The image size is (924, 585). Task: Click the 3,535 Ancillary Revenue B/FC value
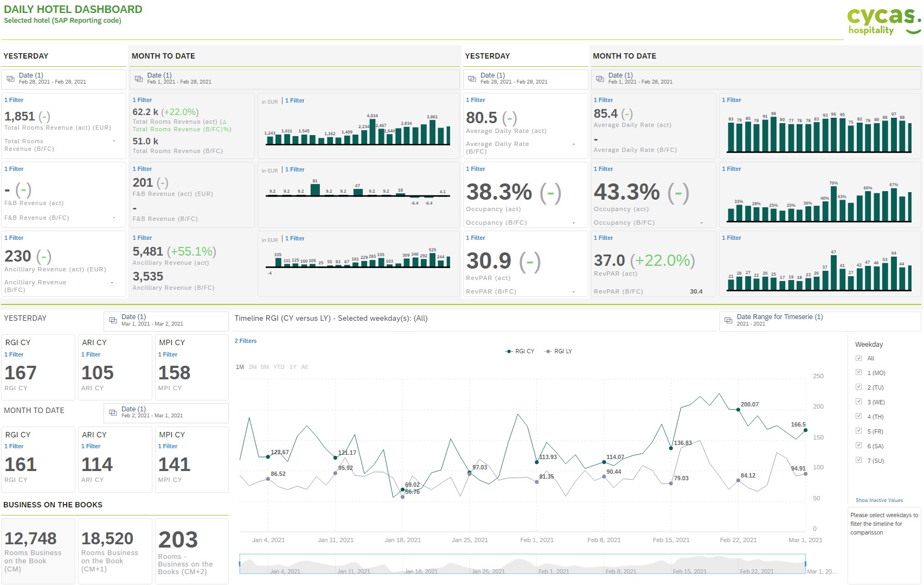pos(148,277)
